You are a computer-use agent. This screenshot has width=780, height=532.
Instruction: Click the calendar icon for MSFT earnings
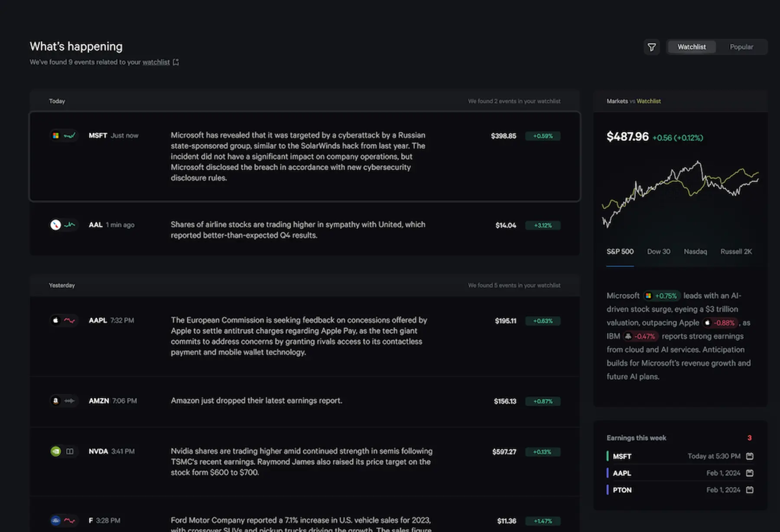click(750, 456)
